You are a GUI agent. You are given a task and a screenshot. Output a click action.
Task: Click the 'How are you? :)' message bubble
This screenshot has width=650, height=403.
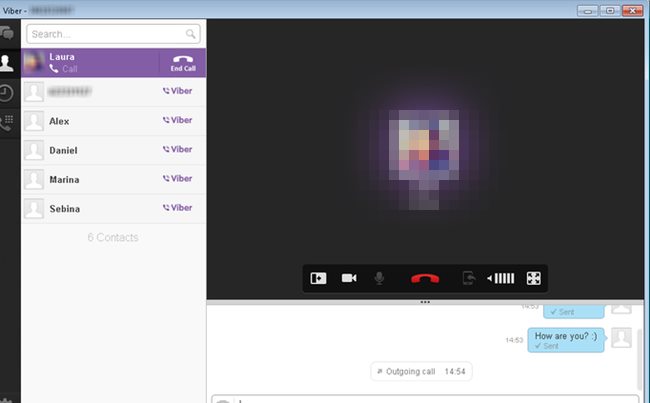point(566,340)
